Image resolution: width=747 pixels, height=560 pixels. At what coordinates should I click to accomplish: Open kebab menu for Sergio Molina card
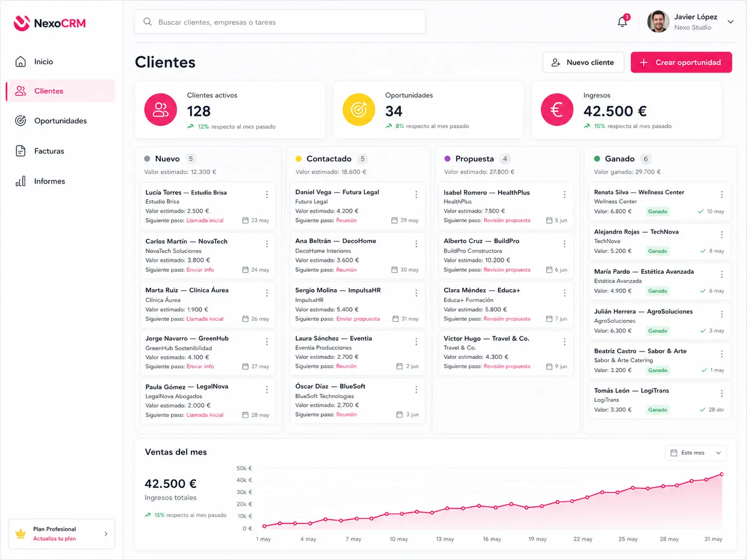coord(416,293)
